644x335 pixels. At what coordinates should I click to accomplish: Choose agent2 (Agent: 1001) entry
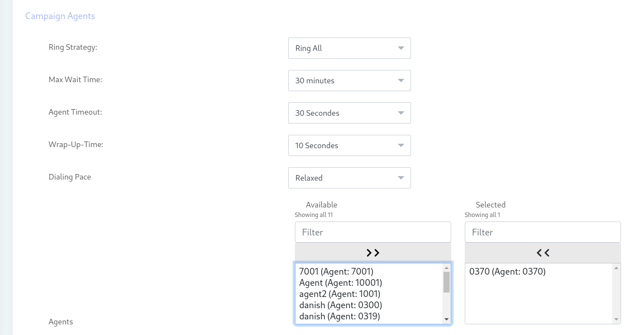coord(340,294)
